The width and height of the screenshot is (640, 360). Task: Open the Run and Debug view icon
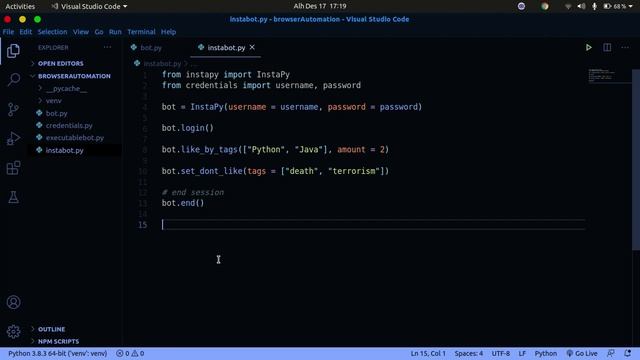[13, 138]
